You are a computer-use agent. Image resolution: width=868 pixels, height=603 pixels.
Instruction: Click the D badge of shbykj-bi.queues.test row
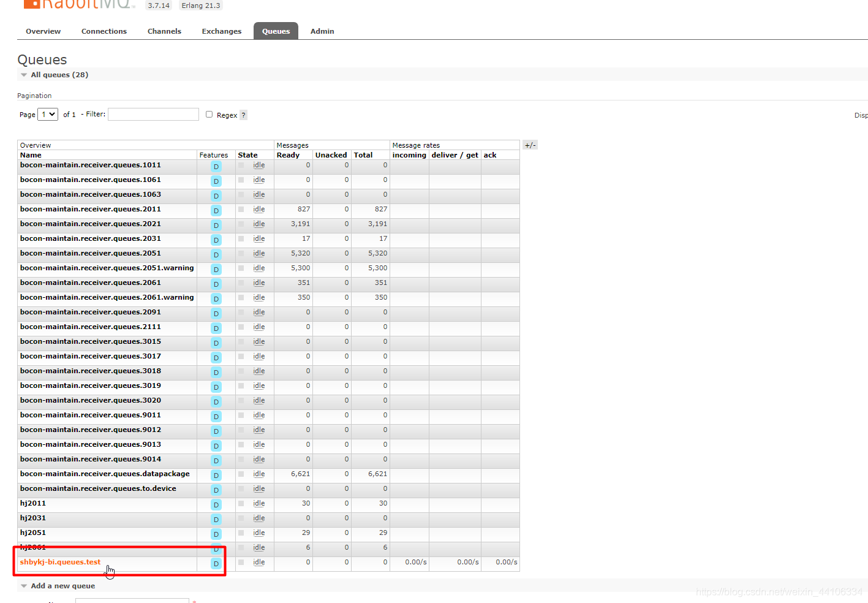(x=216, y=564)
